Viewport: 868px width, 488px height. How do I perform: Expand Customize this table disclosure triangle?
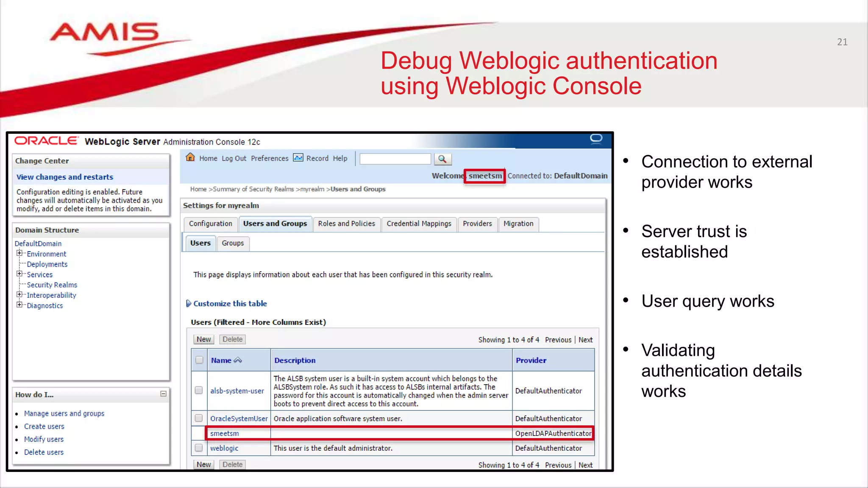[189, 303]
